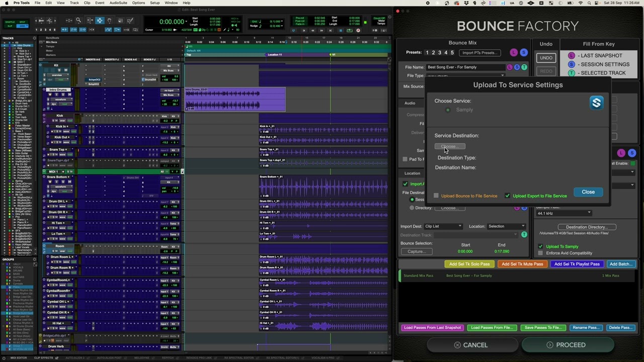Open macOS Wi-Fi status icon
644x362 pixels.
click(x=581, y=3)
